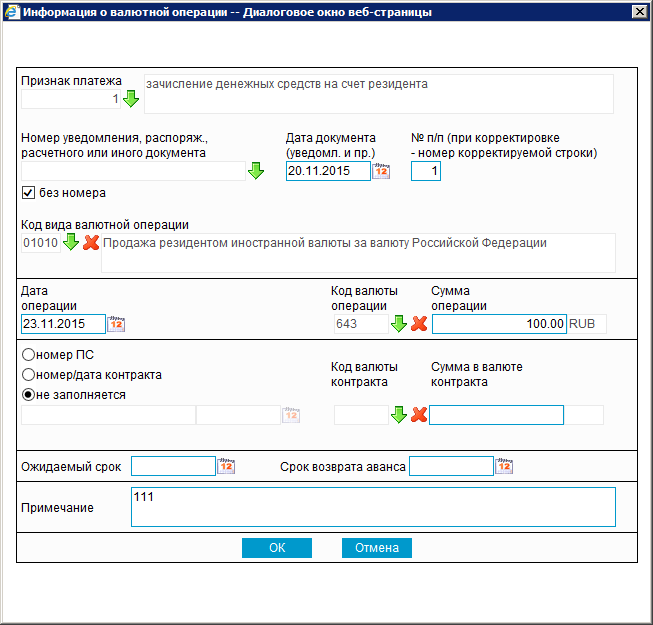Click the Примечание note text field
This screenshot has height=625, width=653.
(x=372, y=507)
